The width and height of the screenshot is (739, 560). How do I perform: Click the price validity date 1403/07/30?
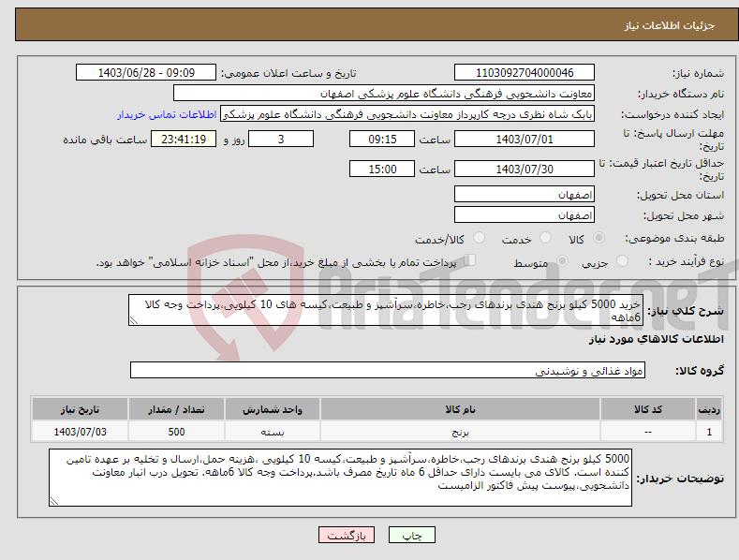[x=525, y=169]
